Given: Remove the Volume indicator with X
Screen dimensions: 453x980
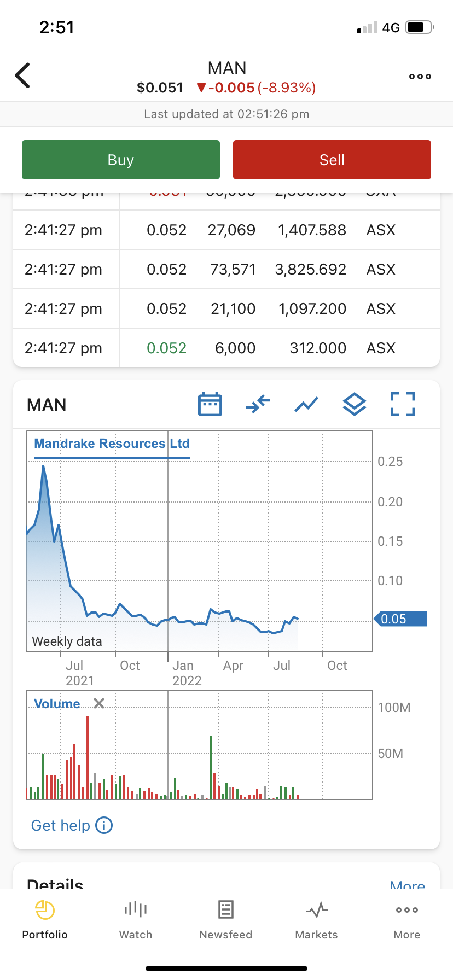Looking at the screenshot, I should pos(99,703).
